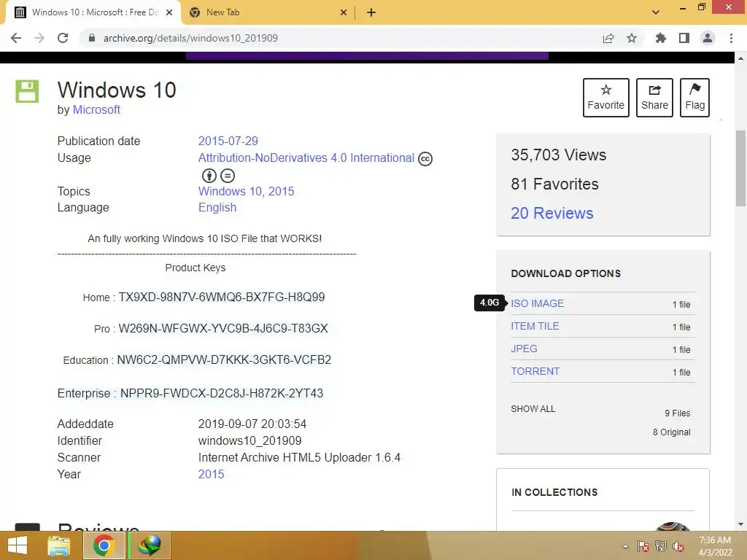
Task: Open the Windows 10 topic link
Action: pos(230,192)
